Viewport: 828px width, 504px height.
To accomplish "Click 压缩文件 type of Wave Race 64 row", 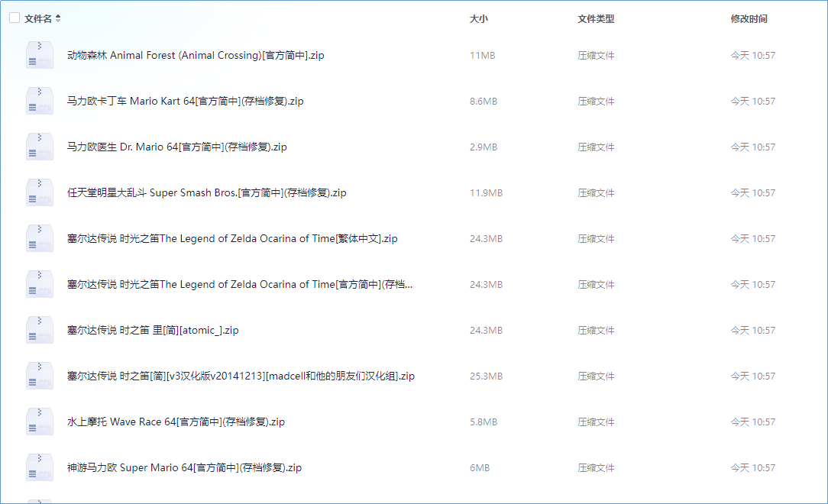I will point(597,422).
